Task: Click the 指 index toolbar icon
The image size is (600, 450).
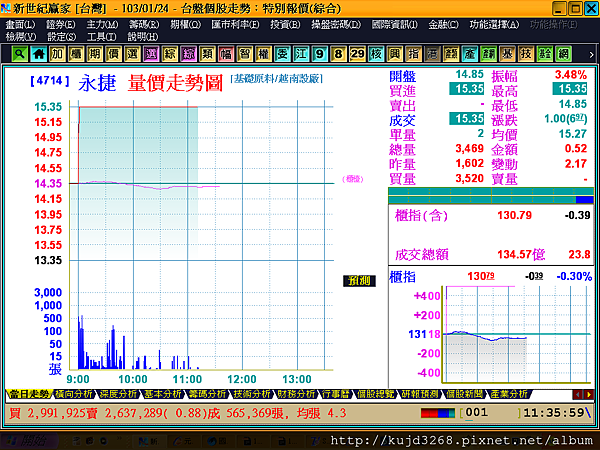Action: click(413, 54)
